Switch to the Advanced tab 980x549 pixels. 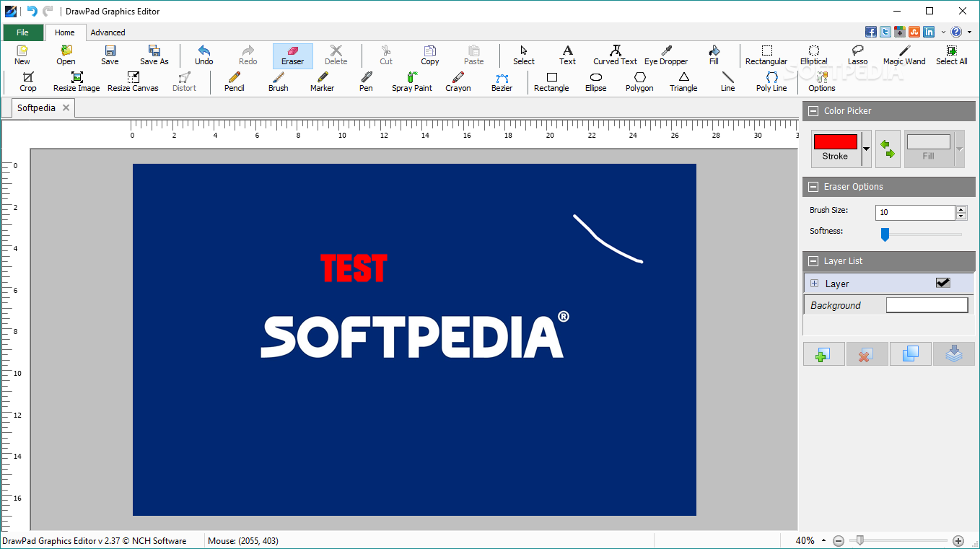[x=108, y=32]
